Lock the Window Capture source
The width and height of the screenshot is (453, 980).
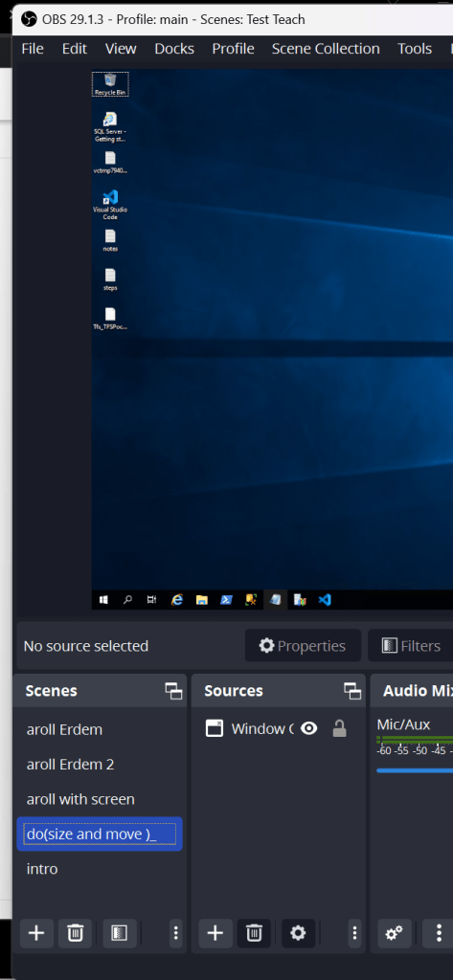[339, 728]
